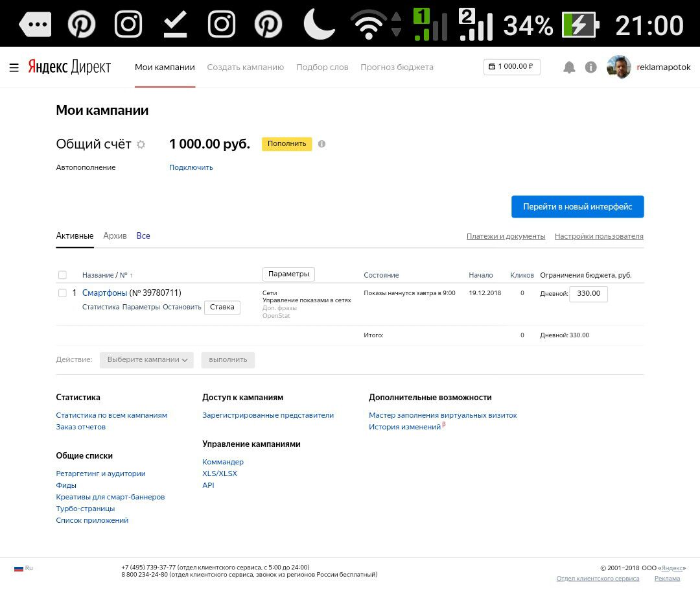Click Яндекс link in copyright footer
This screenshot has height=600, width=700.
tap(672, 568)
